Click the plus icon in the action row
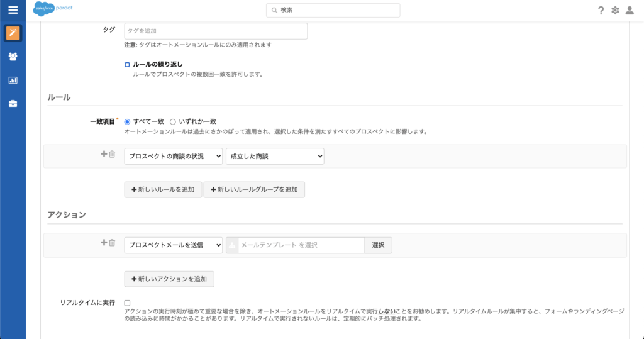 pyautogui.click(x=104, y=242)
